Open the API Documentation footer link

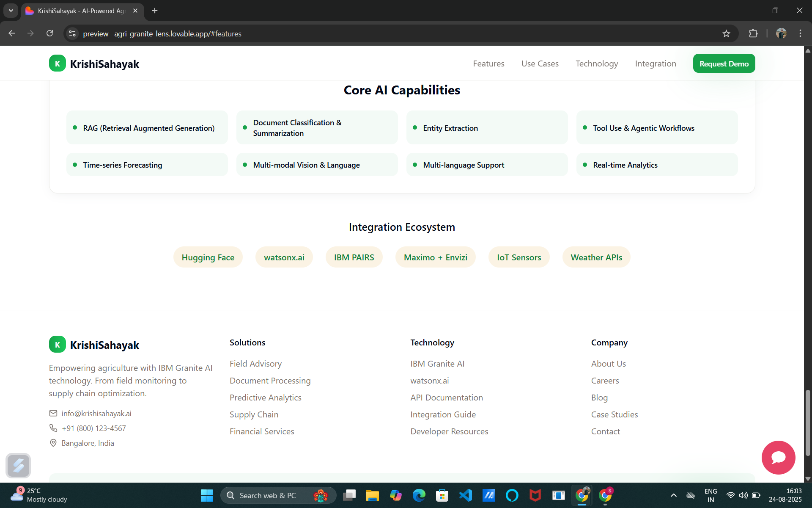(x=446, y=398)
